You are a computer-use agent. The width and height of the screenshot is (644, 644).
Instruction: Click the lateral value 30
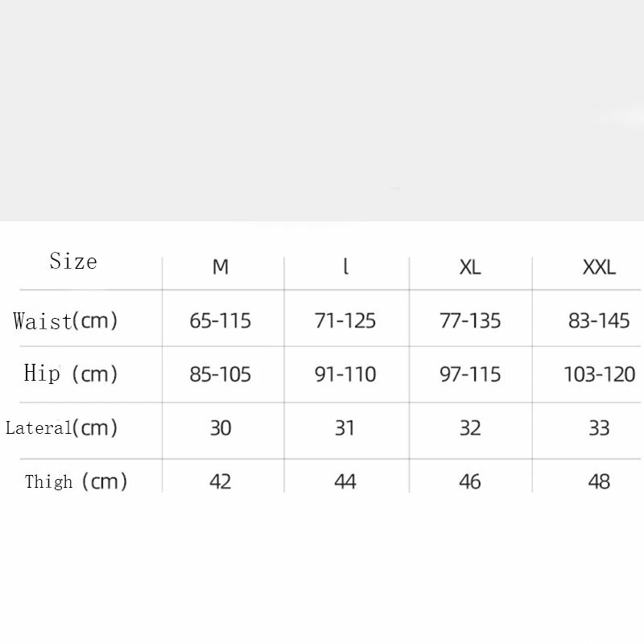(x=221, y=428)
